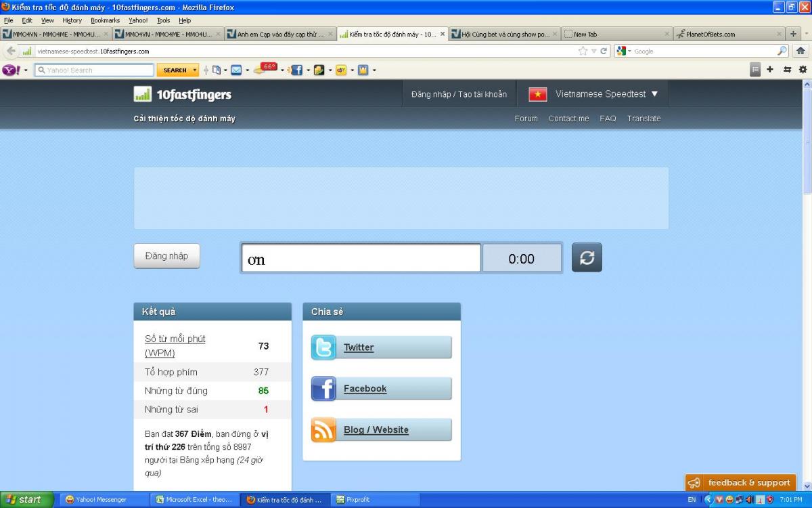Viewport: 812px width, 508px height.
Task: Open the Tools menu
Action: click(164, 20)
